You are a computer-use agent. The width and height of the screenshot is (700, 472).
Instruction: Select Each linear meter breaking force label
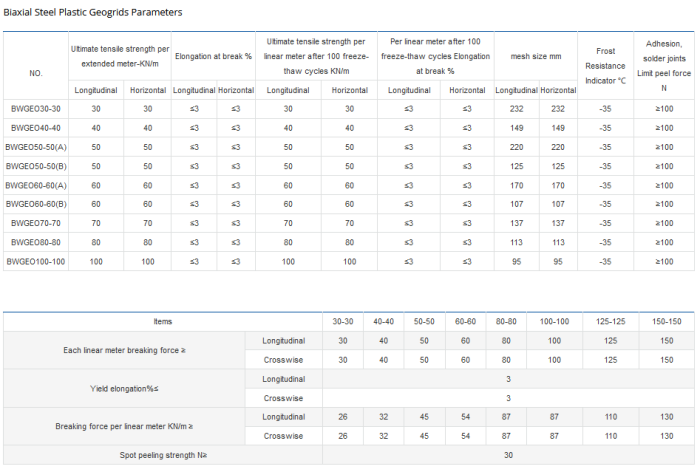point(123,350)
